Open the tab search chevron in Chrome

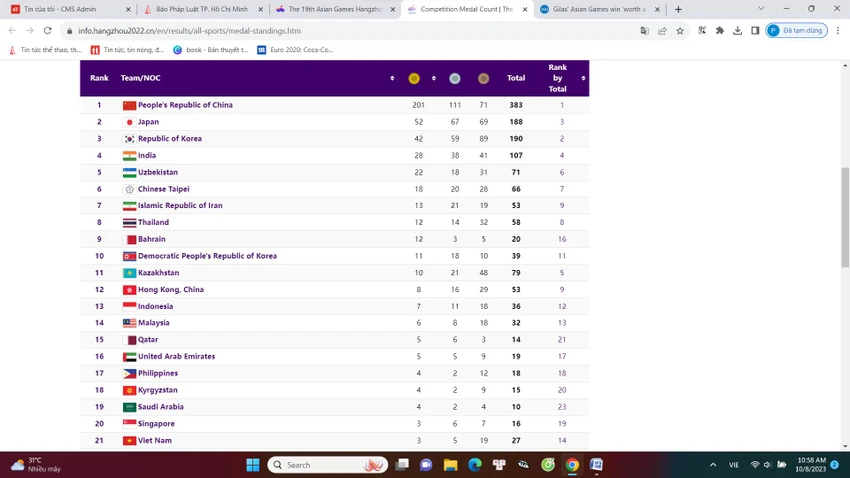(761, 9)
